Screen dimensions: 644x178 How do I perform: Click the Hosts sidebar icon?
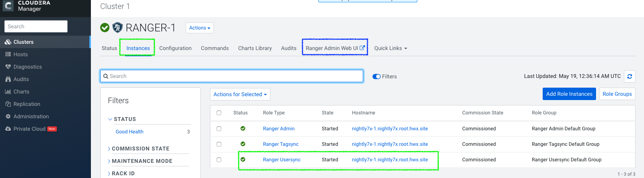(8, 54)
